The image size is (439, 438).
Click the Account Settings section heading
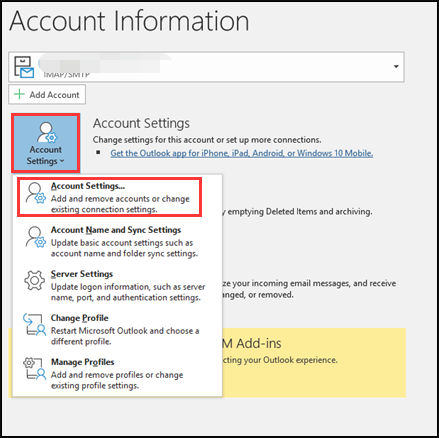tap(141, 123)
